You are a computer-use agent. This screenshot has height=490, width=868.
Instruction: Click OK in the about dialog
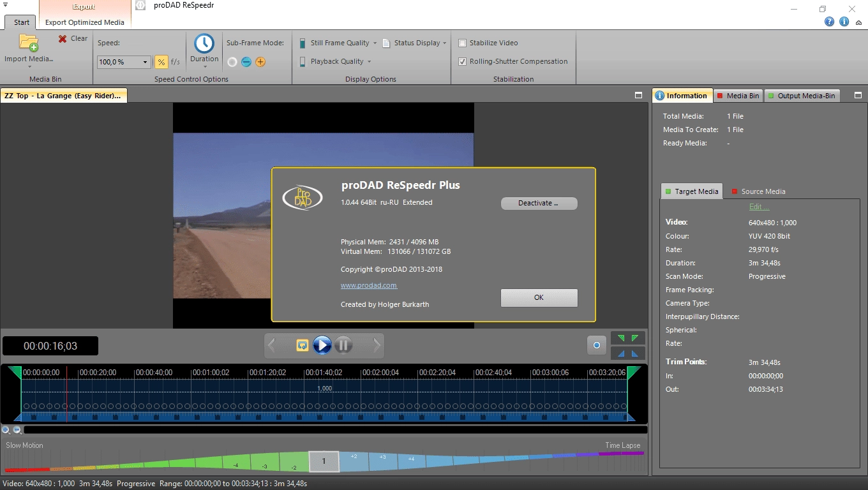pyautogui.click(x=539, y=297)
